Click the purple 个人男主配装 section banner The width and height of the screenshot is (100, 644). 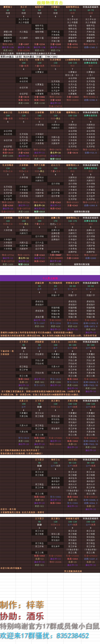tap(50, 278)
